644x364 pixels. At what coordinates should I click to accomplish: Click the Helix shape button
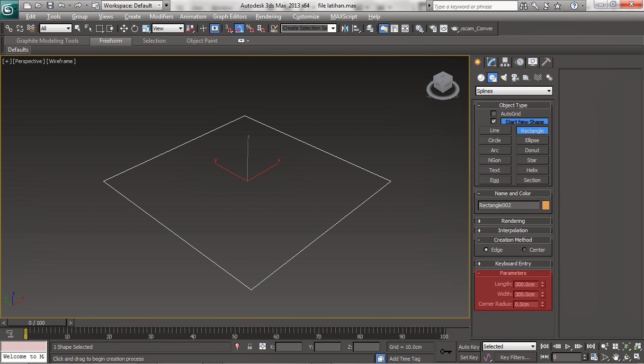tap(532, 170)
